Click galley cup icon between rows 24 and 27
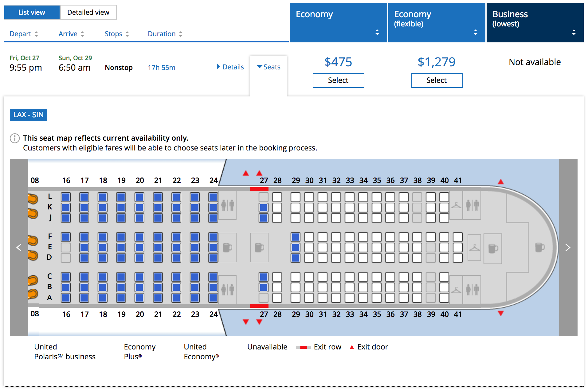The height and width of the screenshot is (390, 588). click(259, 248)
